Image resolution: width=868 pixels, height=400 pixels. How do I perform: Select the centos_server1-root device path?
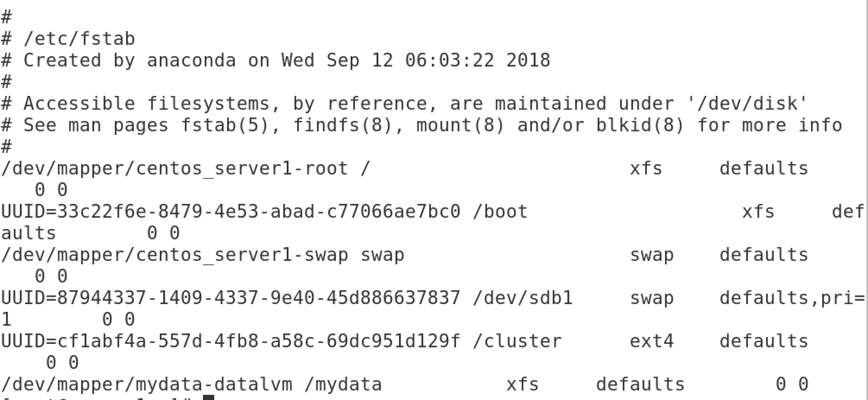click(x=175, y=168)
